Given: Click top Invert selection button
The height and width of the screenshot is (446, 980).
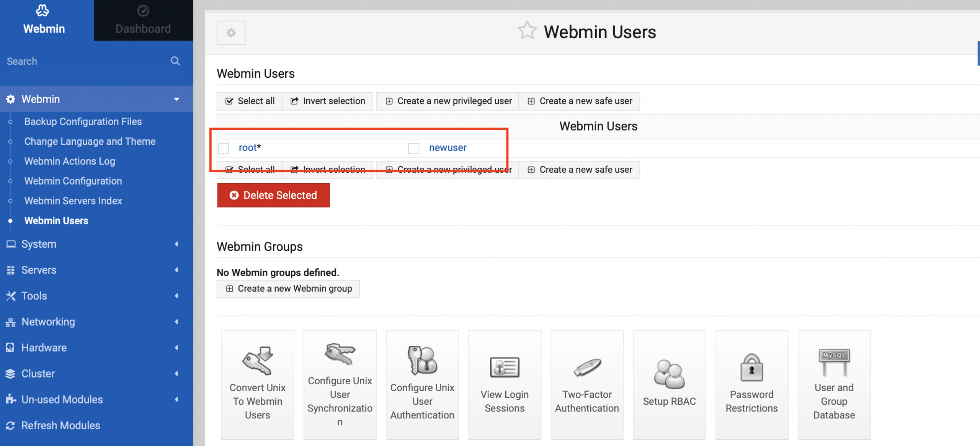Looking at the screenshot, I should coord(328,101).
